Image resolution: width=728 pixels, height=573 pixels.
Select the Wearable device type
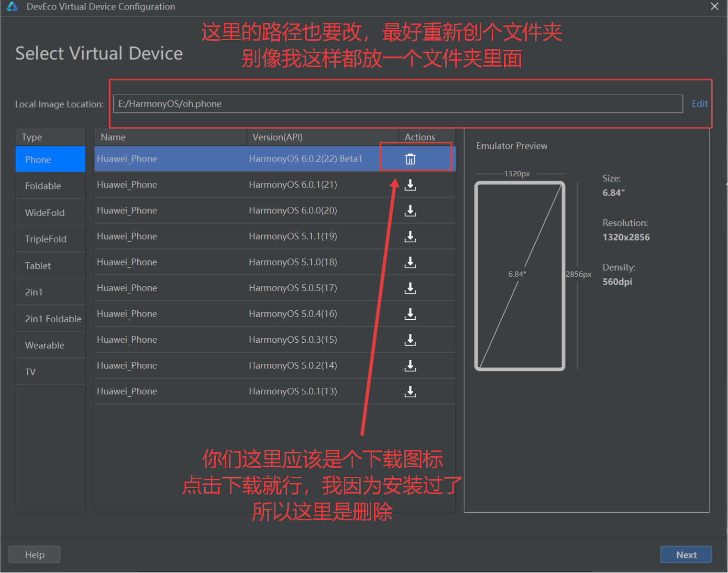pos(50,345)
